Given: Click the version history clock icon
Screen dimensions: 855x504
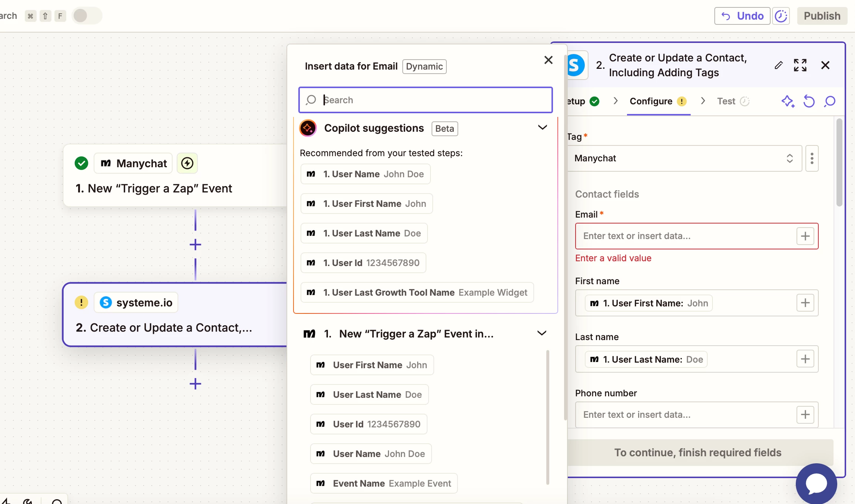Looking at the screenshot, I should [x=781, y=16].
